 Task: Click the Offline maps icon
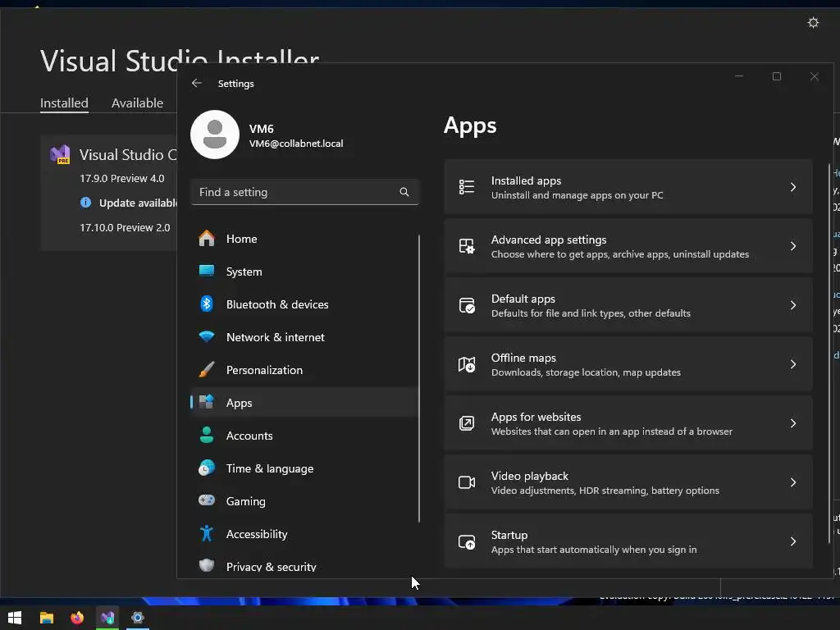click(467, 364)
